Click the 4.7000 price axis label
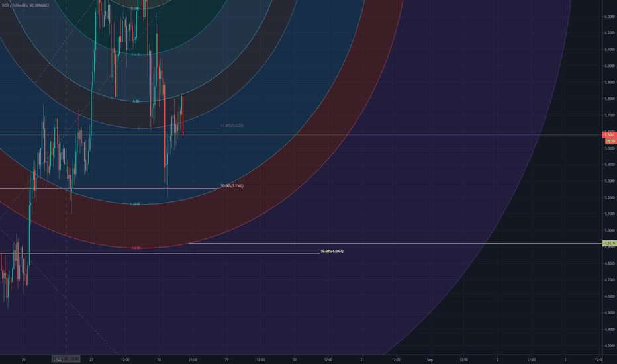The image size is (617, 364). [x=610, y=280]
